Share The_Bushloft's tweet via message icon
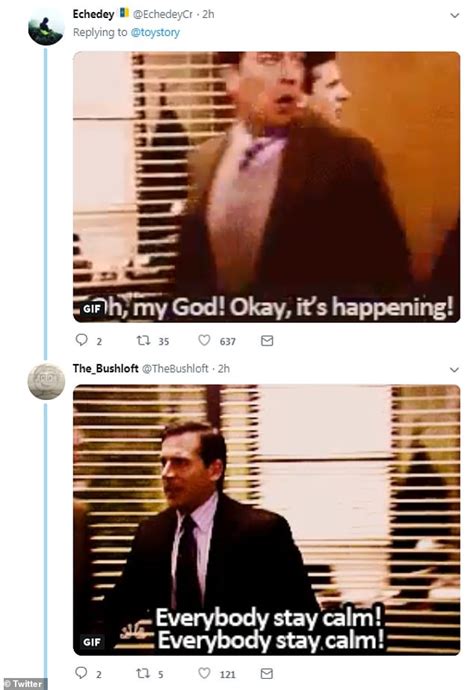The height and width of the screenshot is (690, 474). (267, 673)
